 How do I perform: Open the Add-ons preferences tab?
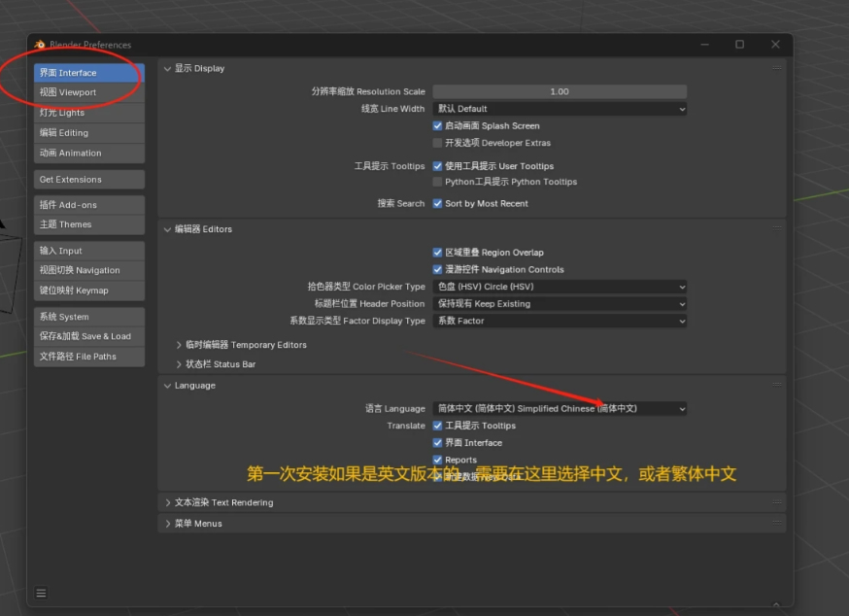89,205
